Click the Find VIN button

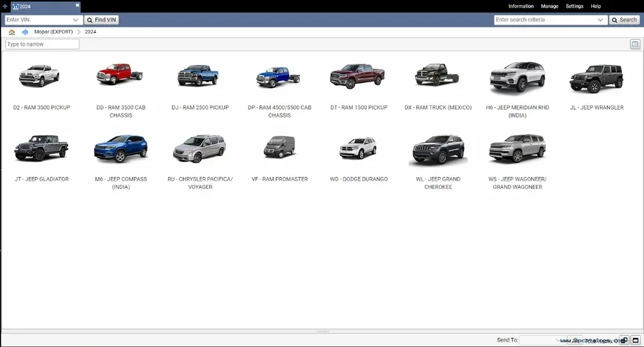point(102,20)
